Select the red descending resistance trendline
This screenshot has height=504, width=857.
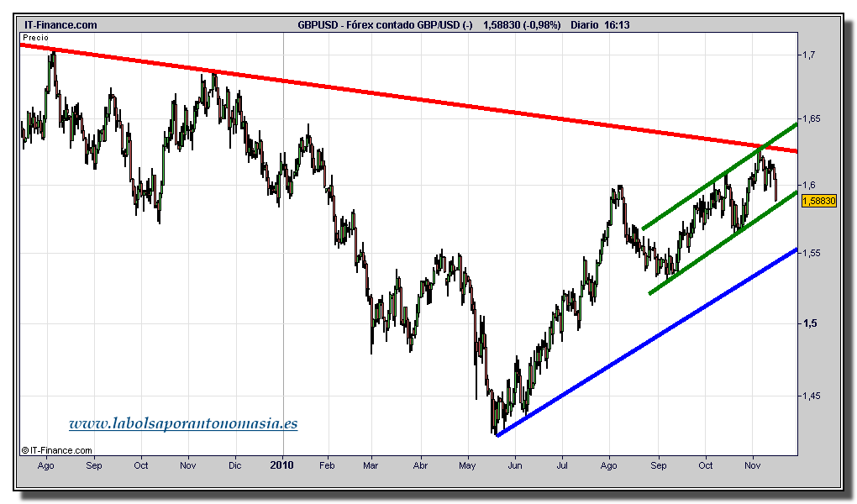[408, 98]
